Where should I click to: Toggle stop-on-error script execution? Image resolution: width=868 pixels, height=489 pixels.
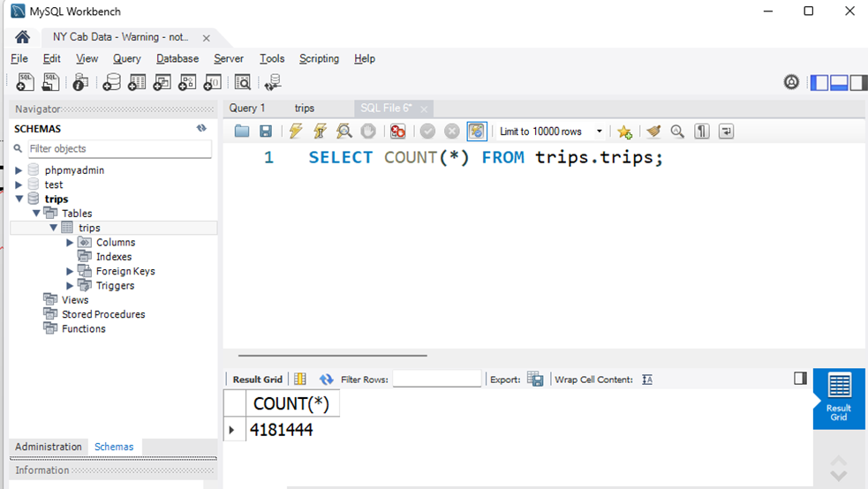pyautogui.click(x=398, y=132)
